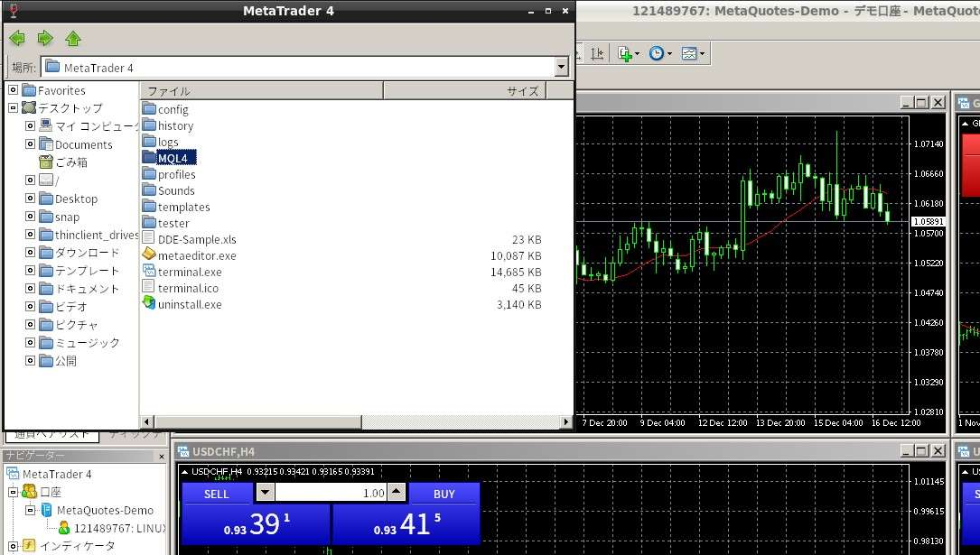
Task: Close the ナビゲーター panel
Action: pyautogui.click(x=162, y=457)
